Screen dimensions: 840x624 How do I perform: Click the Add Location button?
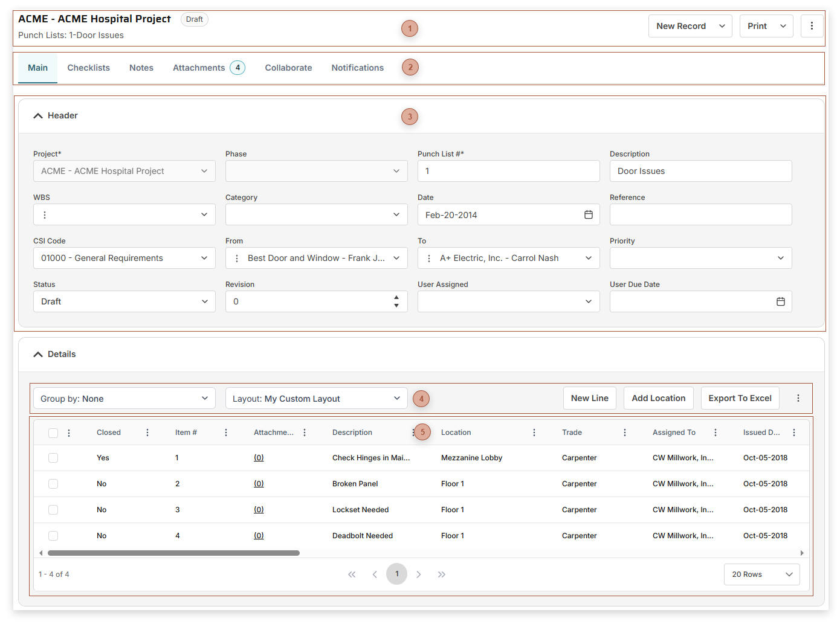pyautogui.click(x=658, y=398)
